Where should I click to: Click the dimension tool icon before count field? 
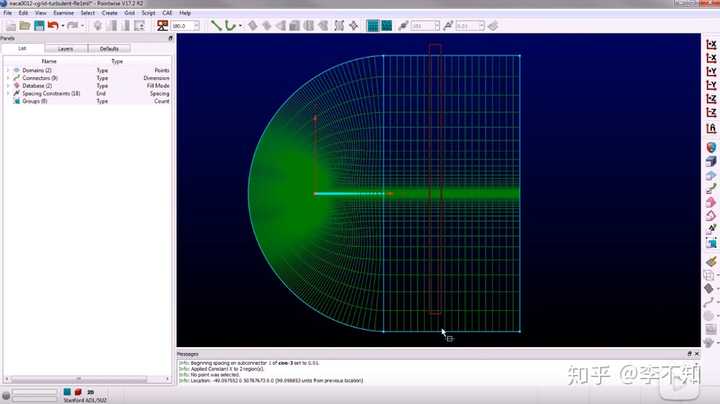coord(403,26)
